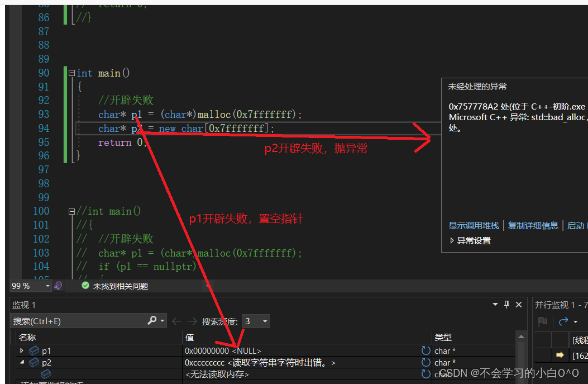
Task: Click the yellow arrow marking the current thread
Action: (560, 355)
